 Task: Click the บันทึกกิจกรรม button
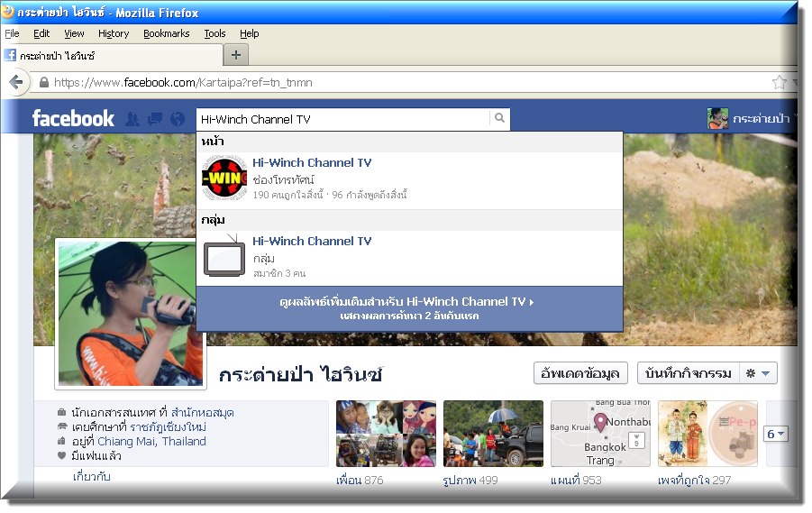pos(687,373)
